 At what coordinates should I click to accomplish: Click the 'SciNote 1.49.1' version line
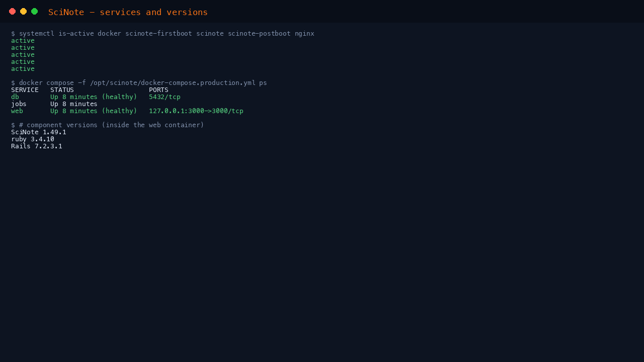pyautogui.click(x=39, y=132)
